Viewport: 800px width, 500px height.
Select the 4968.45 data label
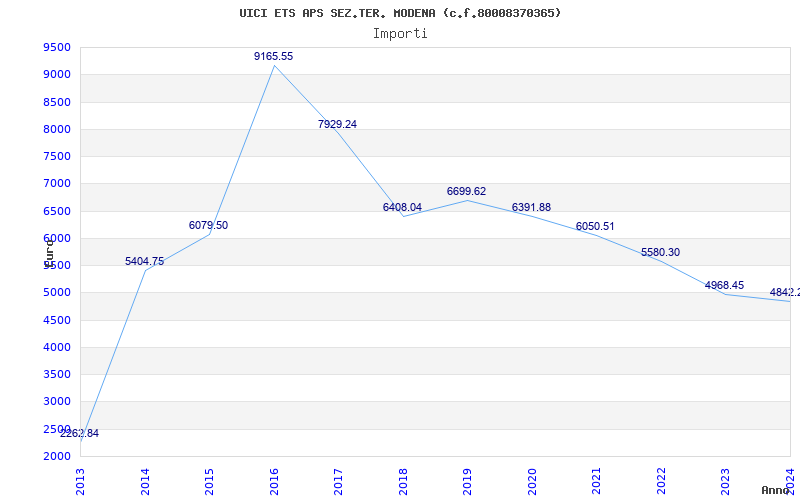click(724, 285)
